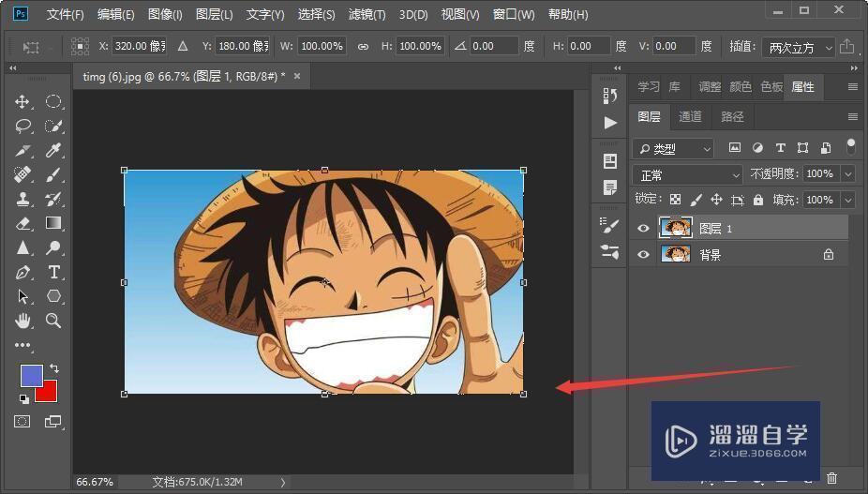The image size is (868, 494).
Task: Close the timg (6).jpg document tab
Action: [x=297, y=77]
